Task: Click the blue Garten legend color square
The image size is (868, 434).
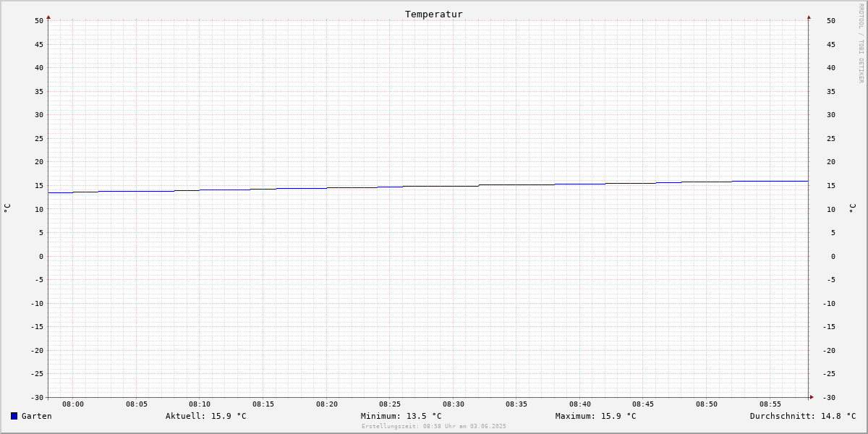Action: (14, 416)
